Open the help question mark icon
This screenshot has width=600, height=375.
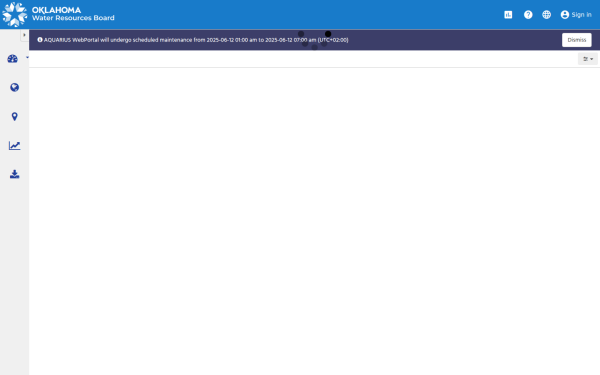click(x=528, y=15)
